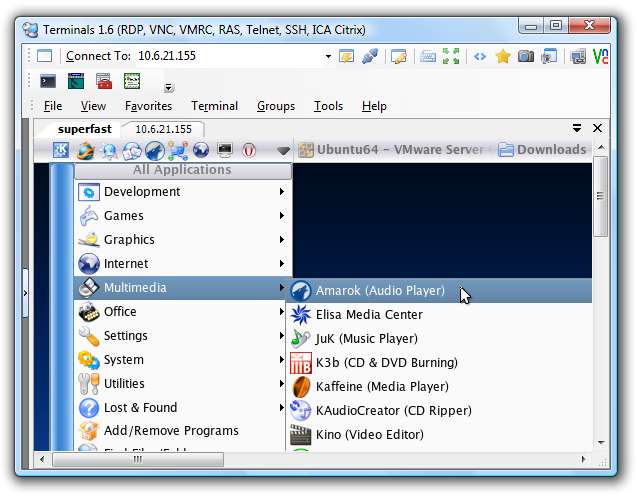The width and height of the screenshot is (637, 496).
Task: Click the monitor terminal panel icon
Action: [225, 150]
